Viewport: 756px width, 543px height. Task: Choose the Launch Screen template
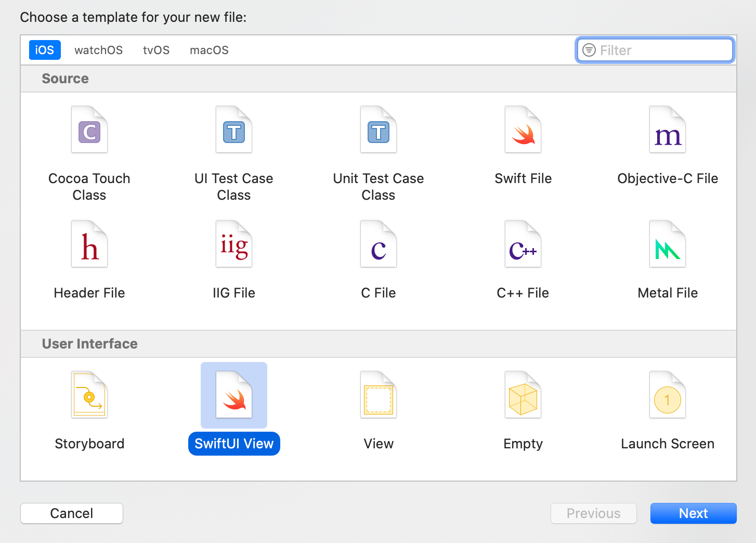[x=668, y=395]
